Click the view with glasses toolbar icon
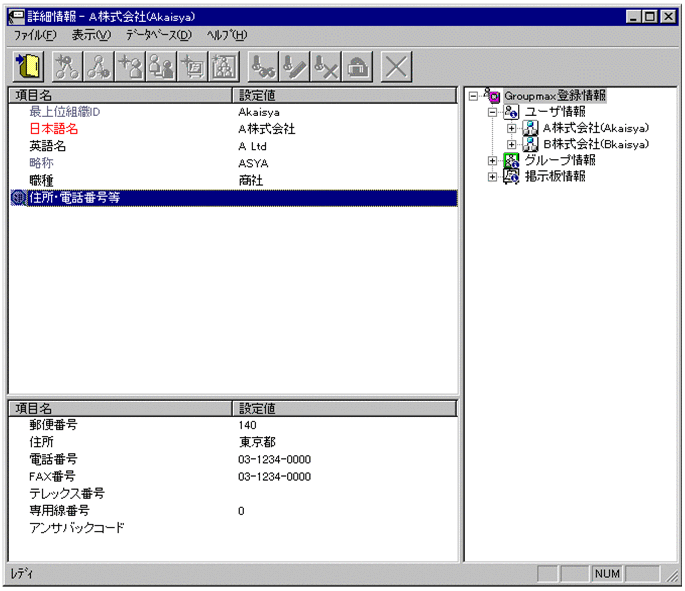Screen dimensions: 685x591 pyautogui.click(x=263, y=67)
